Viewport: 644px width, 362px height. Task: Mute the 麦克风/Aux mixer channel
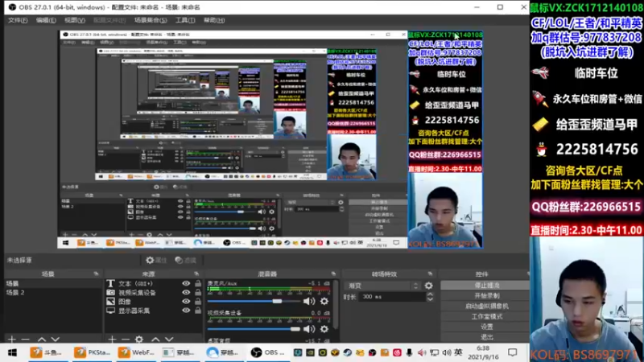coord(308,301)
